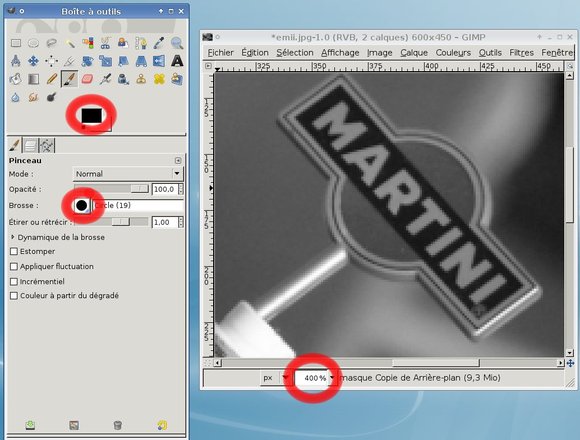
Task: Select the Rotate tool
Action: tap(88, 61)
